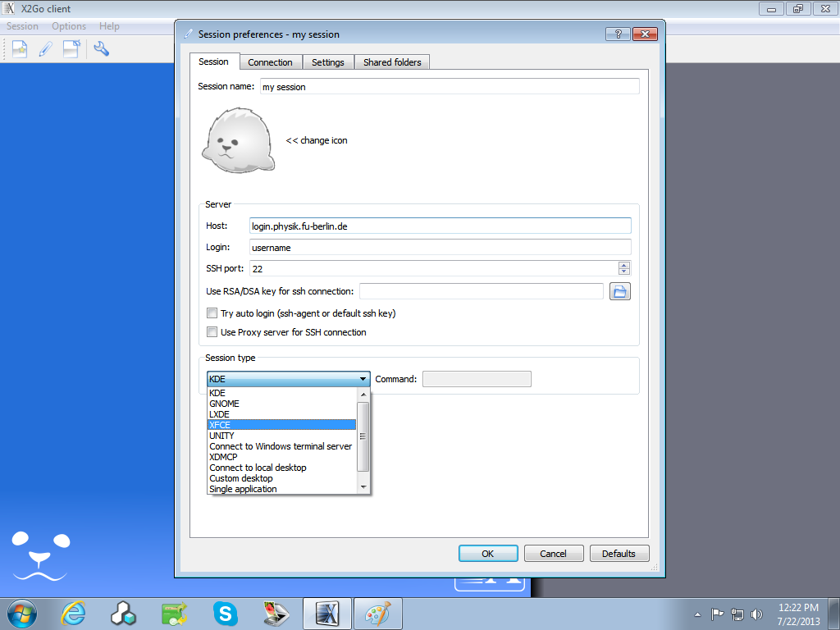Click the OK button

pyautogui.click(x=487, y=554)
